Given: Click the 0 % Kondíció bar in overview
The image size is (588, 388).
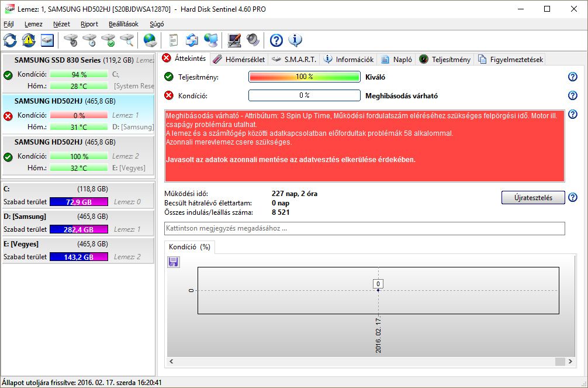Looking at the screenshot, I should pyautogui.click(x=304, y=95).
